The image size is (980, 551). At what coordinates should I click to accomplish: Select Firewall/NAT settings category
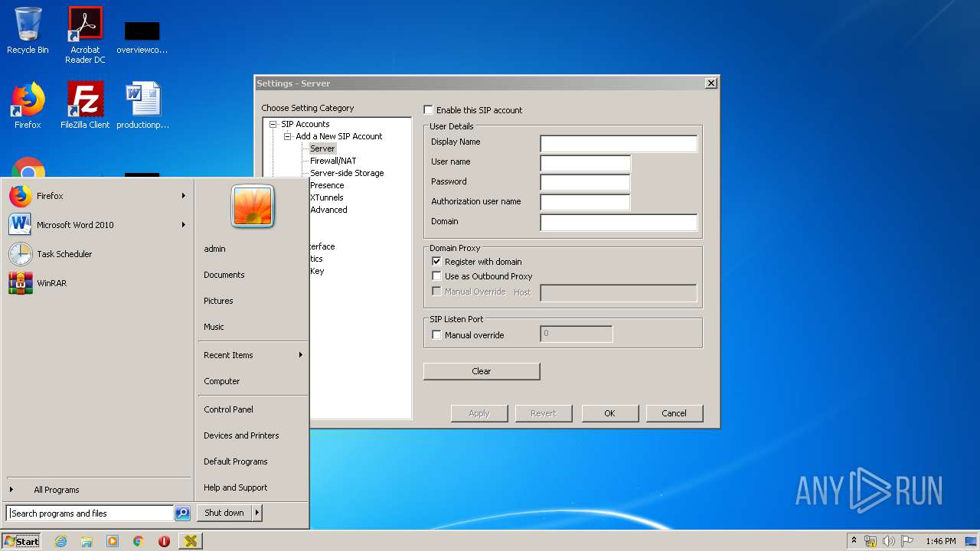333,161
